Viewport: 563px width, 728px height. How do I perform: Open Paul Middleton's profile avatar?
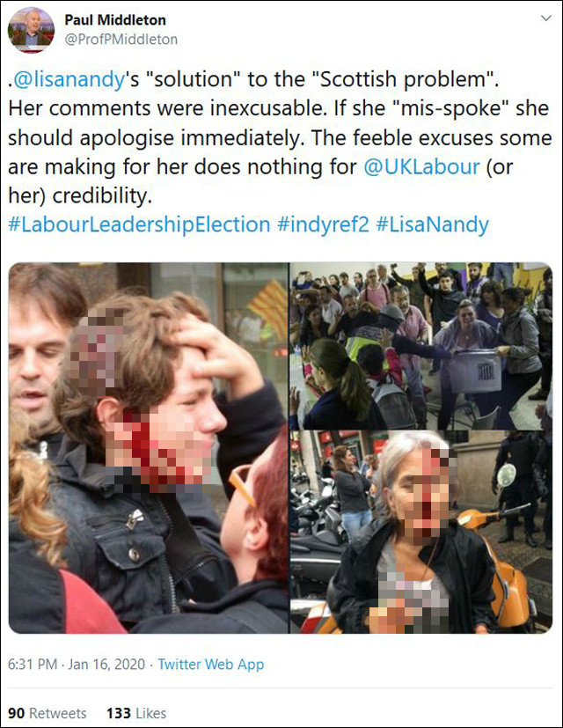(31, 30)
